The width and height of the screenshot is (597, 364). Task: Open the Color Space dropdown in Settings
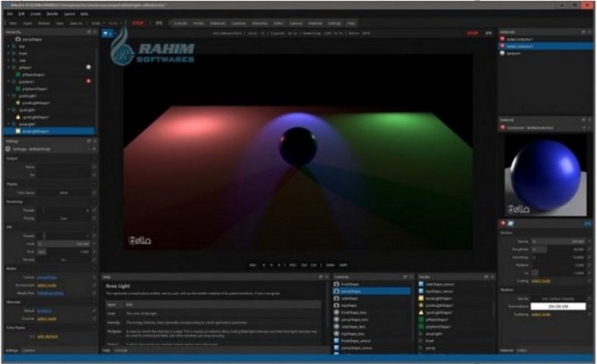(64, 193)
